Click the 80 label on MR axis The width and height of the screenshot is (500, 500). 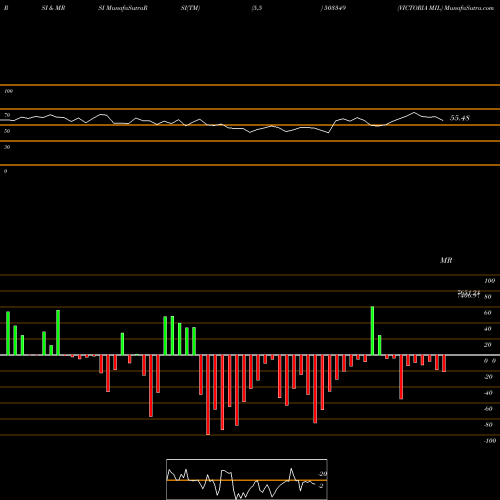488,297
